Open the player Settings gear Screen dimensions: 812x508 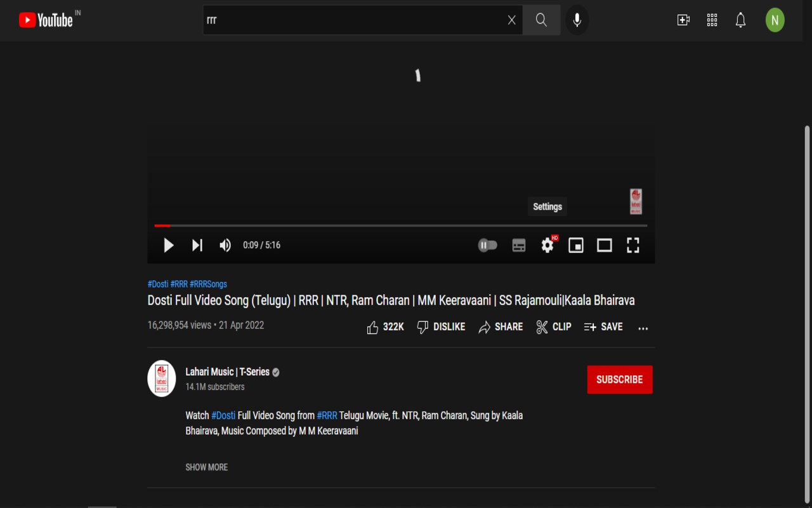click(547, 245)
